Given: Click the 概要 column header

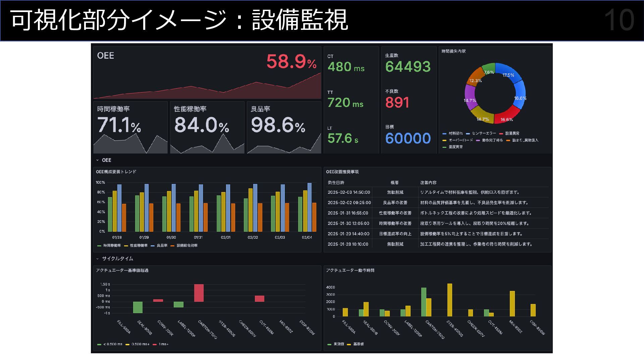Looking at the screenshot, I should (394, 183).
